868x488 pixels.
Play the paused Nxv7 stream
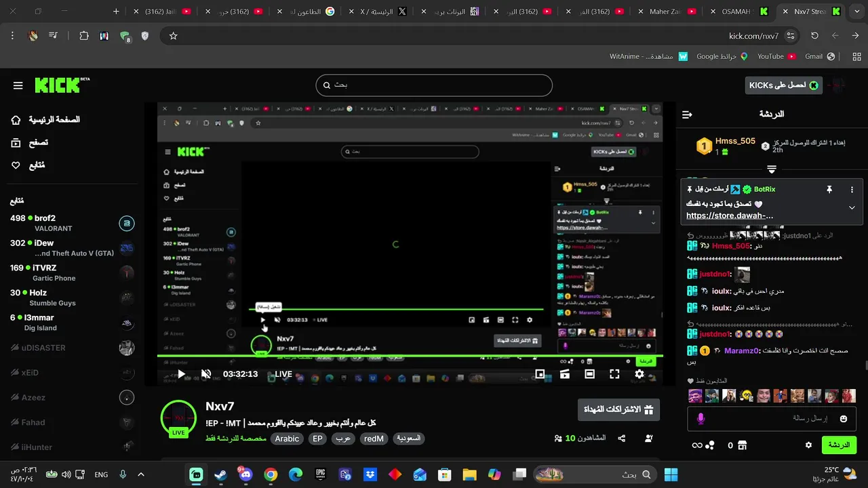click(181, 374)
